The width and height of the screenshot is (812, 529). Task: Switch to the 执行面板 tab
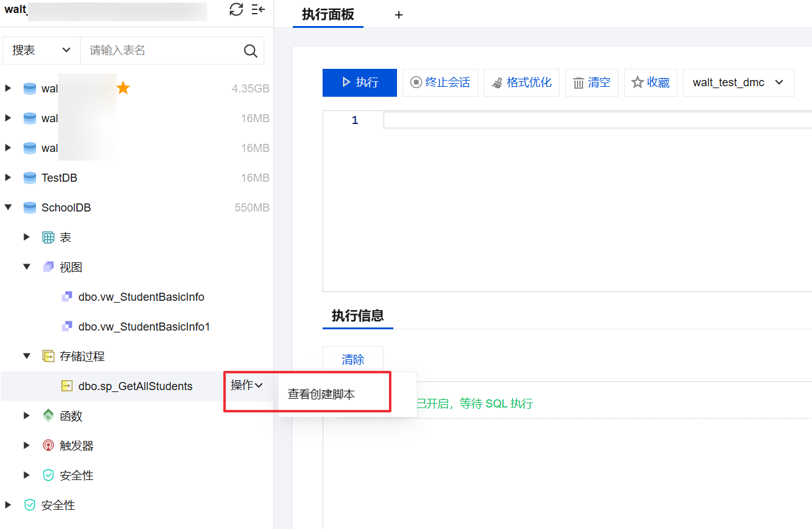(328, 15)
